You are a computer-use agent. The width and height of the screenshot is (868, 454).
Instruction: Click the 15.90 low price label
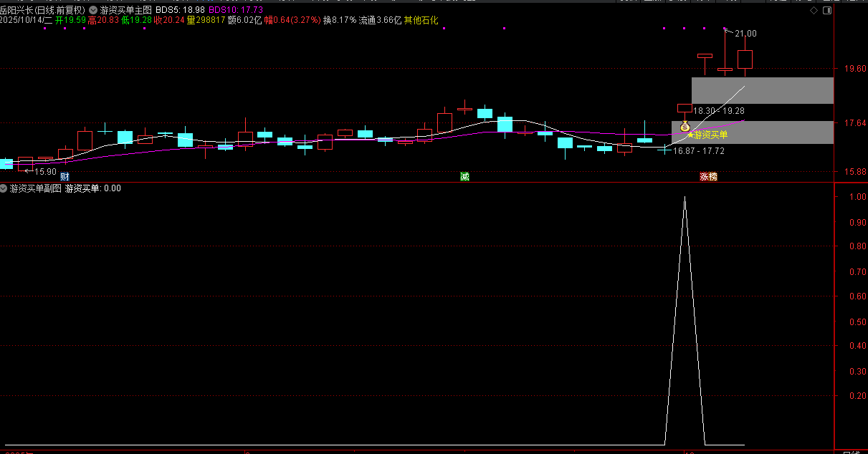pyautogui.click(x=45, y=172)
